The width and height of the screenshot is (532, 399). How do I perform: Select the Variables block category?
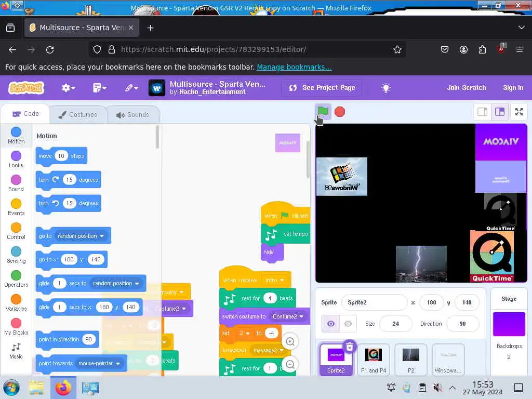(16, 303)
